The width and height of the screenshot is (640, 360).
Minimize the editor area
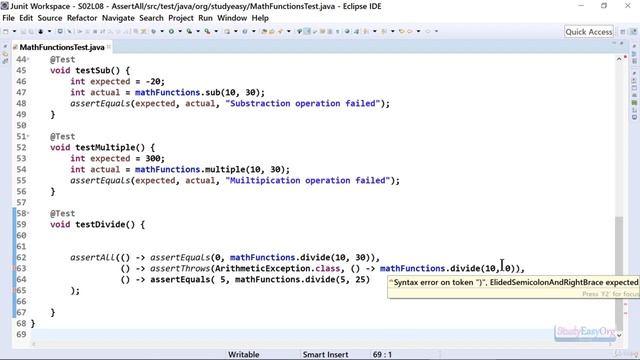pos(614,43)
